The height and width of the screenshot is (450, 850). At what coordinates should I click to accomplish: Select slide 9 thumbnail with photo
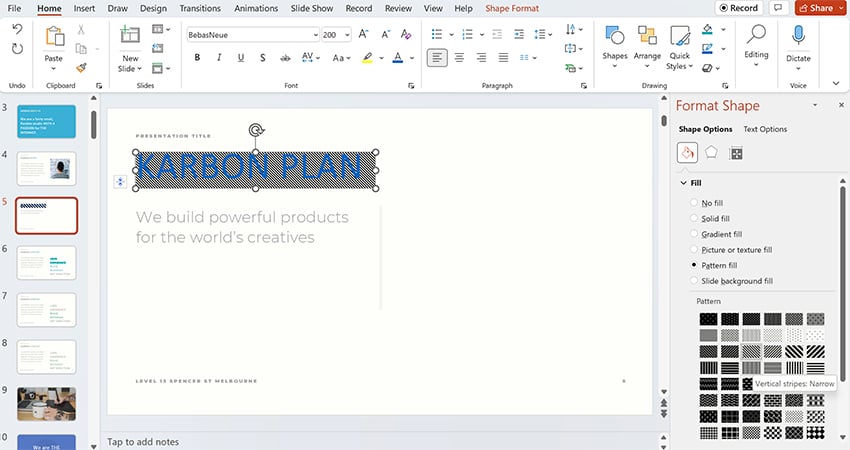tap(46, 404)
